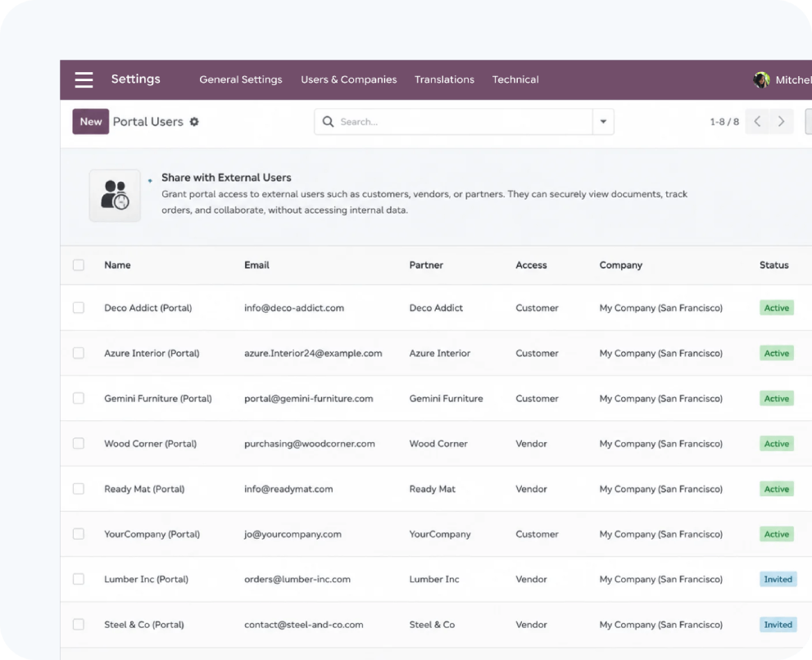
Task: Open the Gemini Furniture (Portal) record
Action: [158, 399]
